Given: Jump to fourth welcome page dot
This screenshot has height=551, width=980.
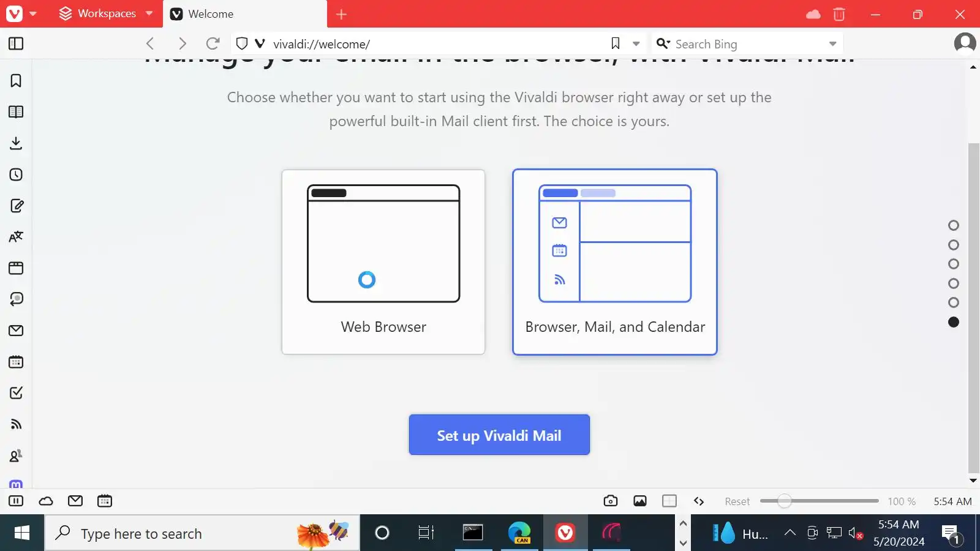Looking at the screenshot, I should pyautogui.click(x=954, y=283).
